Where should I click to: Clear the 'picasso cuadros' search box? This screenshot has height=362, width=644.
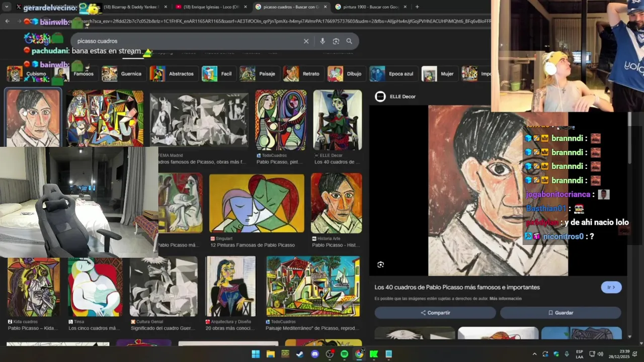[x=306, y=41]
